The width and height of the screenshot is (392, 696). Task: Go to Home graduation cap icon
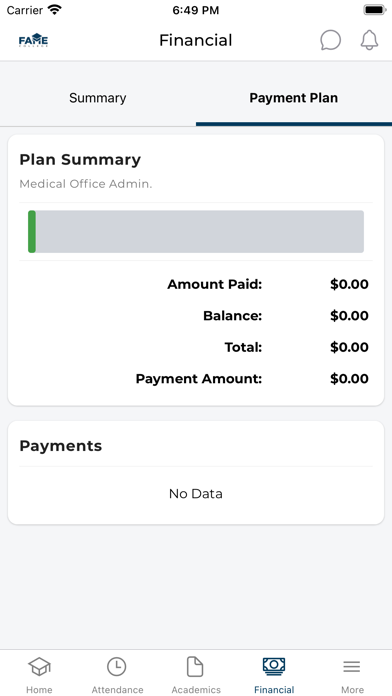[x=39, y=667]
